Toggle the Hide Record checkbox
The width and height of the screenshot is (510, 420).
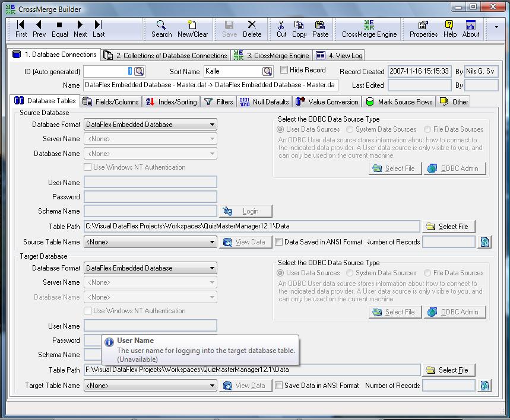tap(284, 70)
